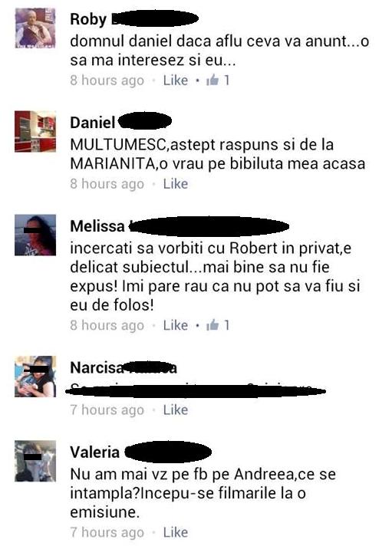
Task: Click the thumbs-up count on Roby's comment
Action: [x=218, y=80]
